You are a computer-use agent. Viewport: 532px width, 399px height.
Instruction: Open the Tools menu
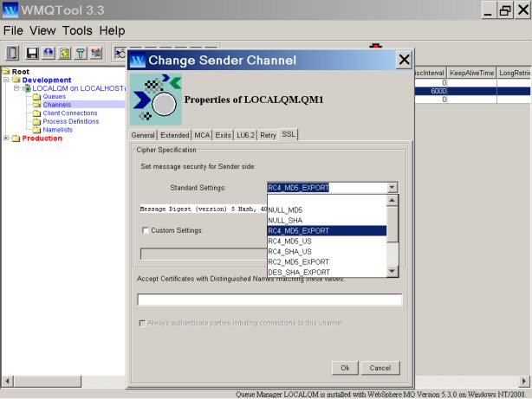click(x=77, y=31)
